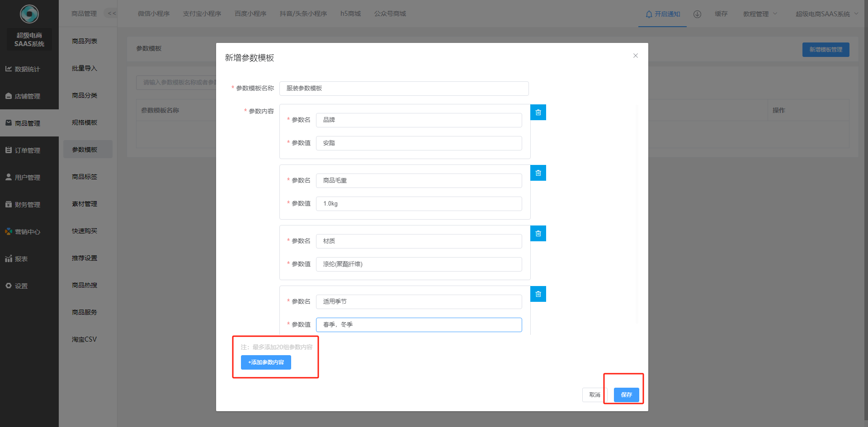Click the 参数模板名称 input field

pos(404,89)
